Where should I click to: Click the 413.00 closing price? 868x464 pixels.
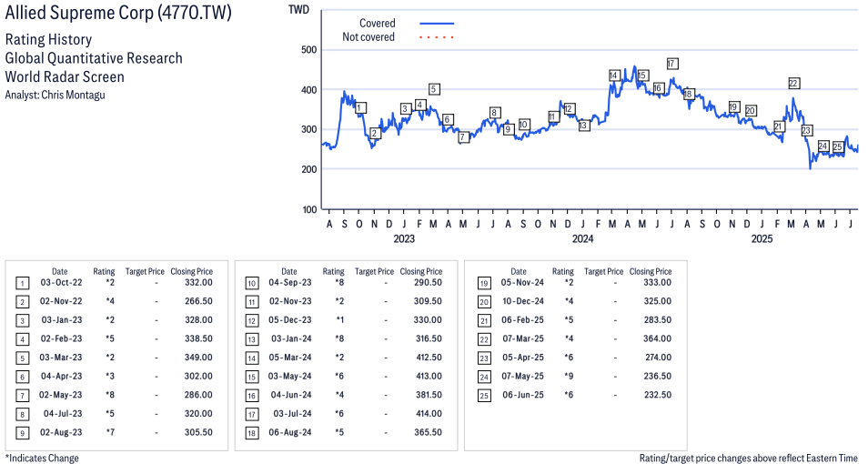coord(429,376)
